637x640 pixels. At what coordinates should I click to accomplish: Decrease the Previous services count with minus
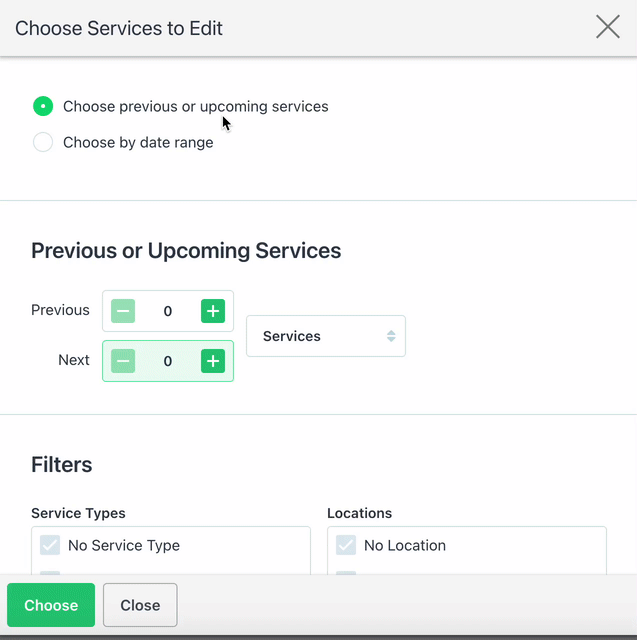(x=123, y=311)
